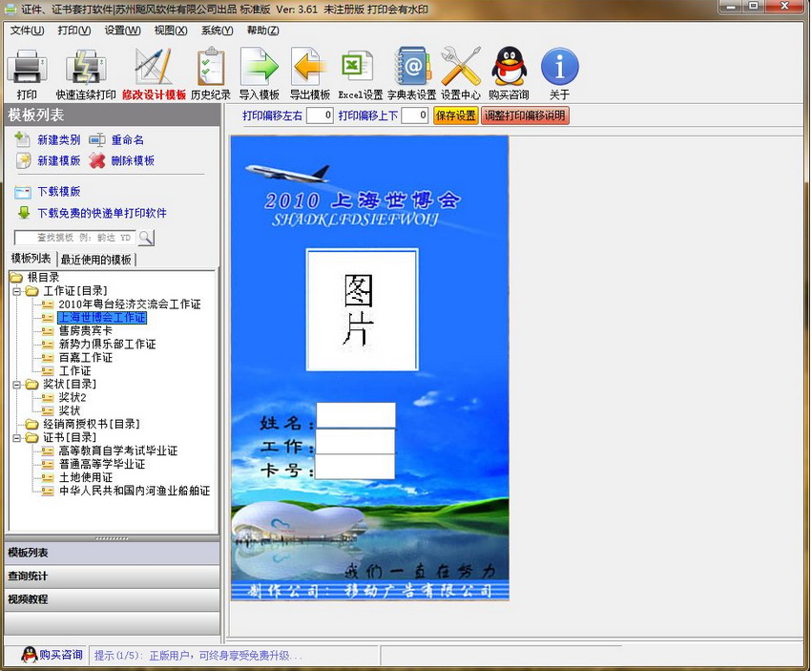
Task: Click the 新建模版 new template icon
Action: coord(22,160)
